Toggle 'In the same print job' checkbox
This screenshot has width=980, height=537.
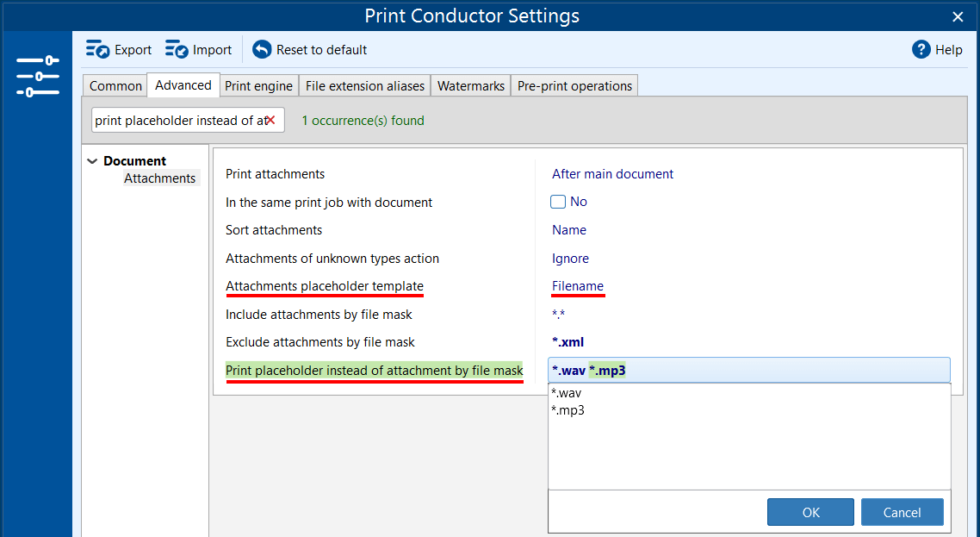pyautogui.click(x=558, y=202)
